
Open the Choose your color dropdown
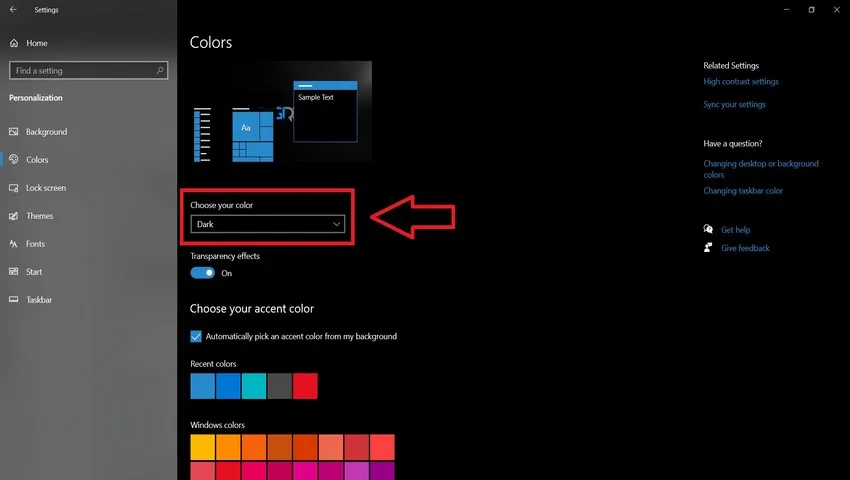(x=268, y=224)
